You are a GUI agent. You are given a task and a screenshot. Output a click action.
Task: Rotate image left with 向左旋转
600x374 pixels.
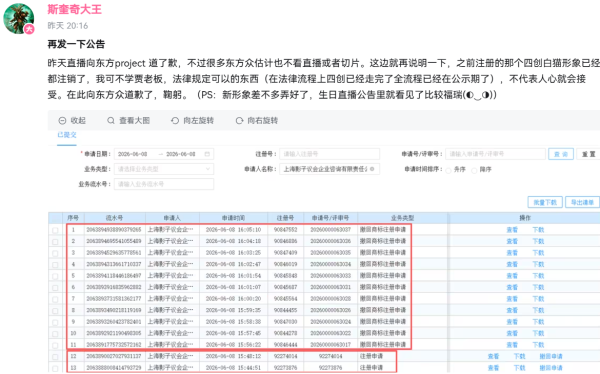pos(192,121)
